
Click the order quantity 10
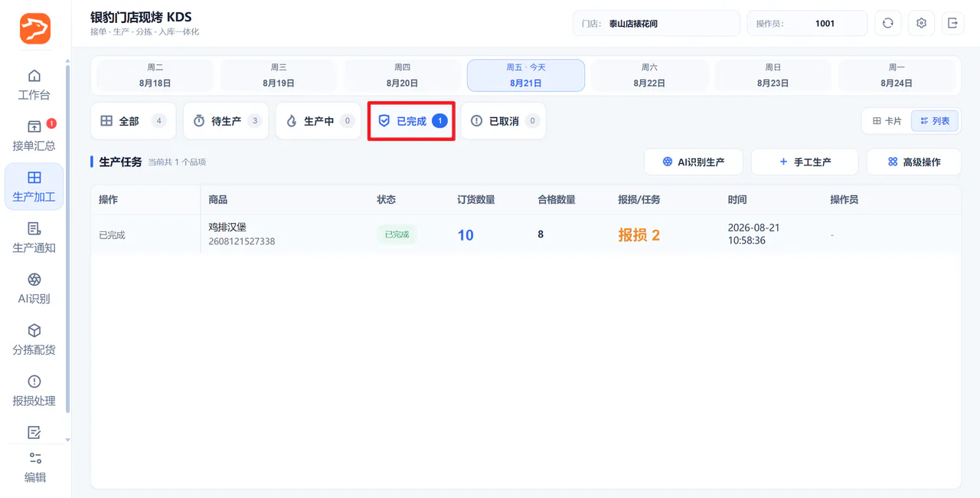[x=465, y=235]
